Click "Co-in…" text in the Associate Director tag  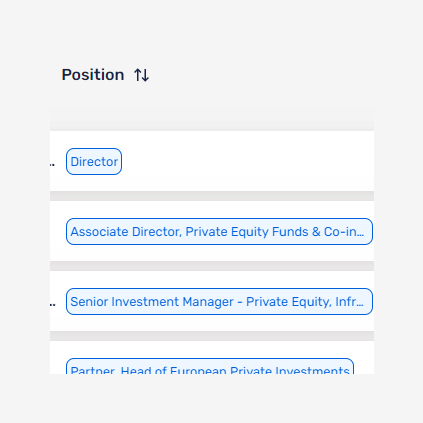point(344,232)
